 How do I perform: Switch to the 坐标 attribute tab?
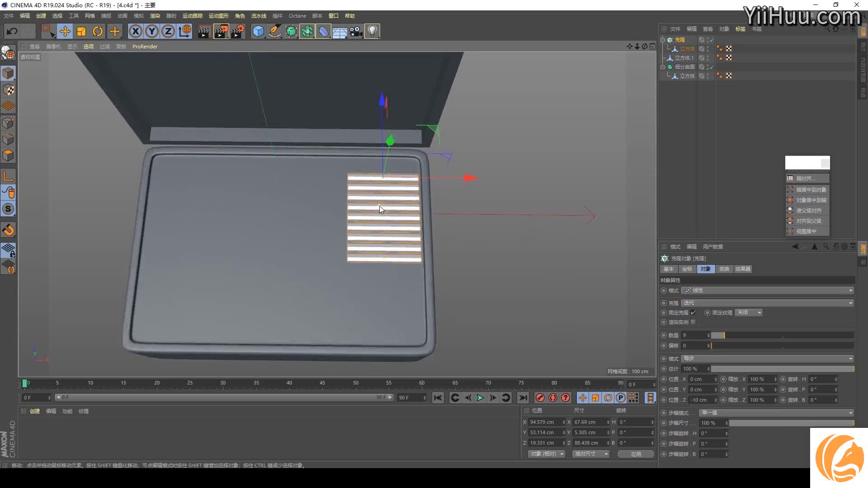pyautogui.click(x=687, y=269)
